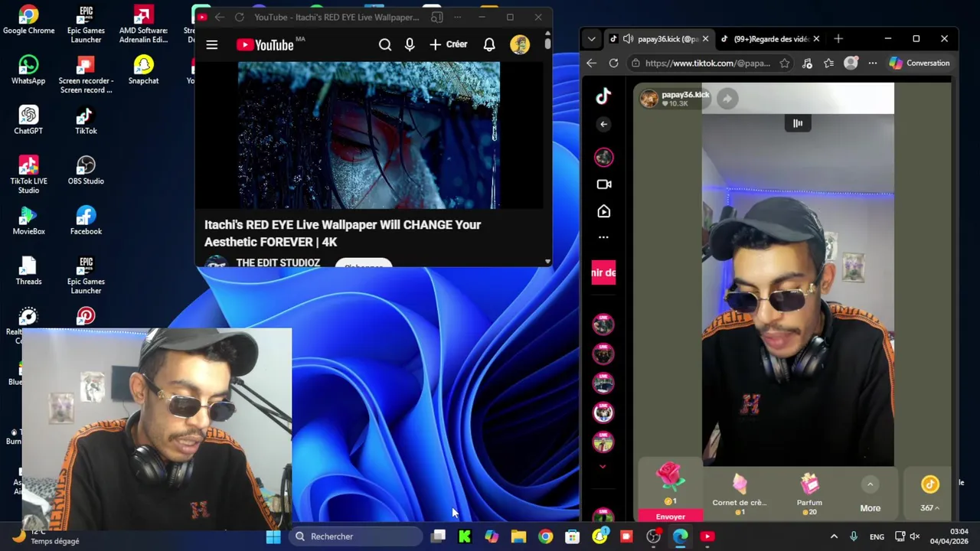Screen dimensions: 980x551
Task: Click the TikTok back arrow button
Action: 603,124
